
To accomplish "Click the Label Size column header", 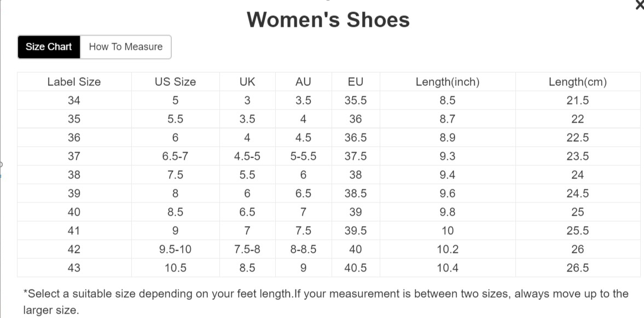I will [x=74, y=82].
